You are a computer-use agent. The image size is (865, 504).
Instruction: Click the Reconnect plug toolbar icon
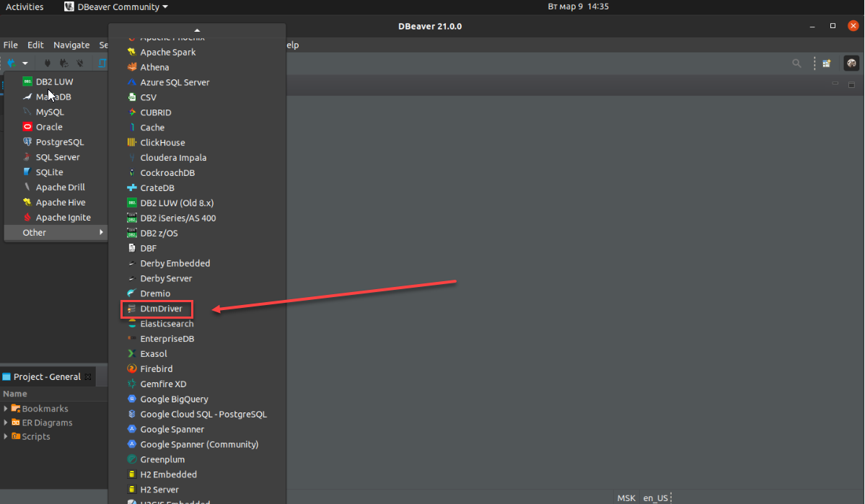point(63,63)
